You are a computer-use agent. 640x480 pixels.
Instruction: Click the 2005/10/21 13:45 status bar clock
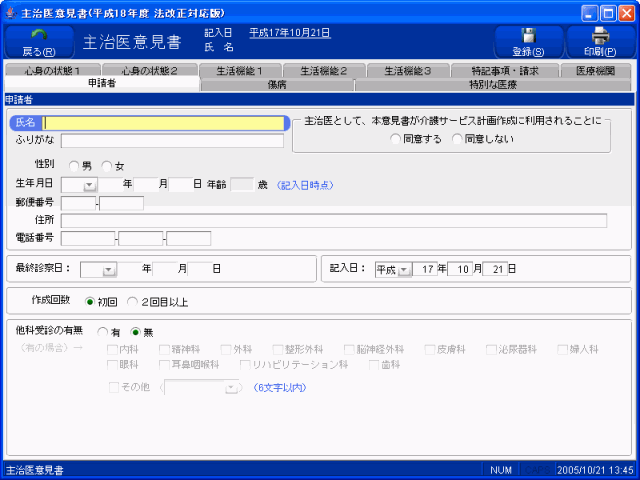596,470
